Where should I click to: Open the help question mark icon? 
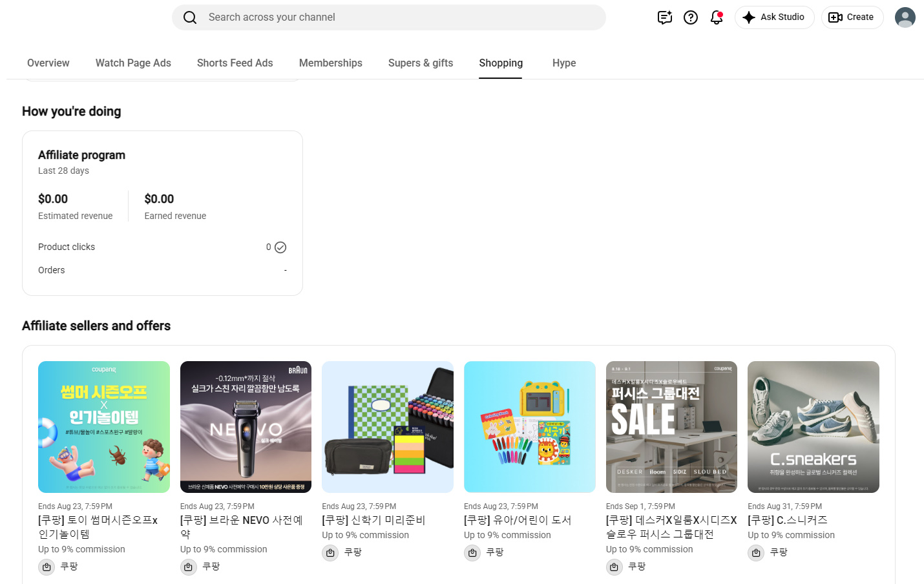click(x=691, y=17)
